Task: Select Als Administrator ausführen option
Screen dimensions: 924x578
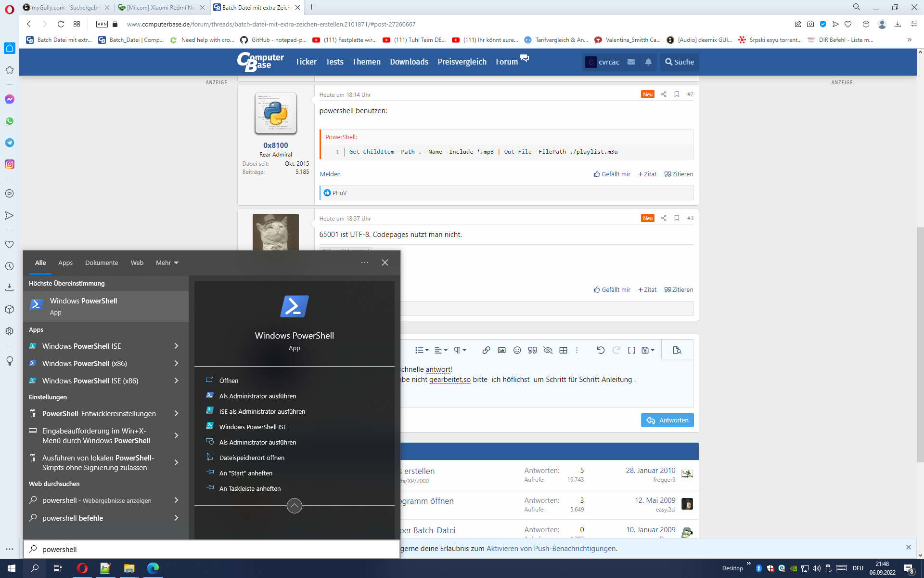Action: 257,396
